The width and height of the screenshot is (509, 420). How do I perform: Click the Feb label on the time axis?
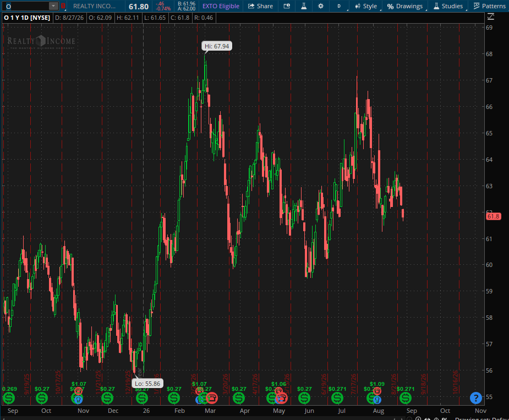[x=179, y=411]
